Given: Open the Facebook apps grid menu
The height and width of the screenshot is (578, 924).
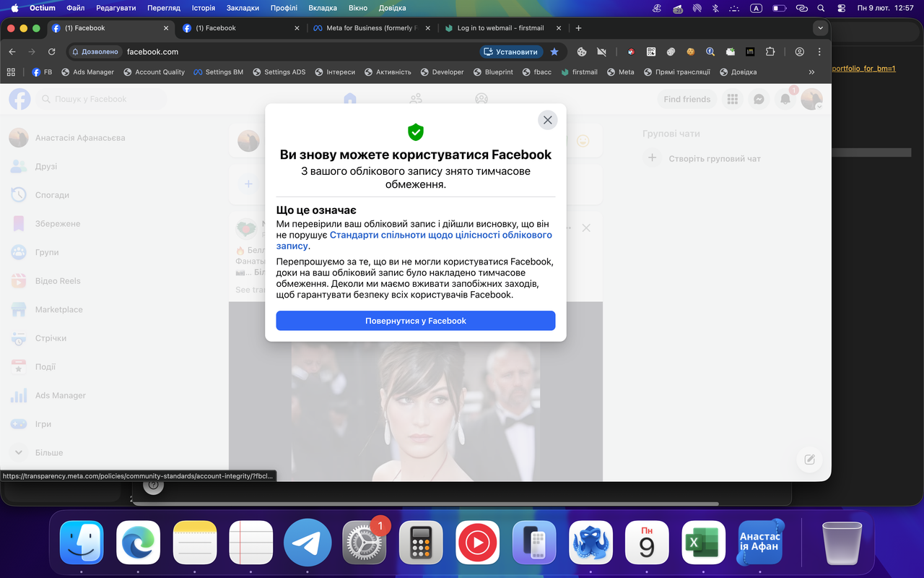Looking at the screenshot, I should tap(733, 99).
